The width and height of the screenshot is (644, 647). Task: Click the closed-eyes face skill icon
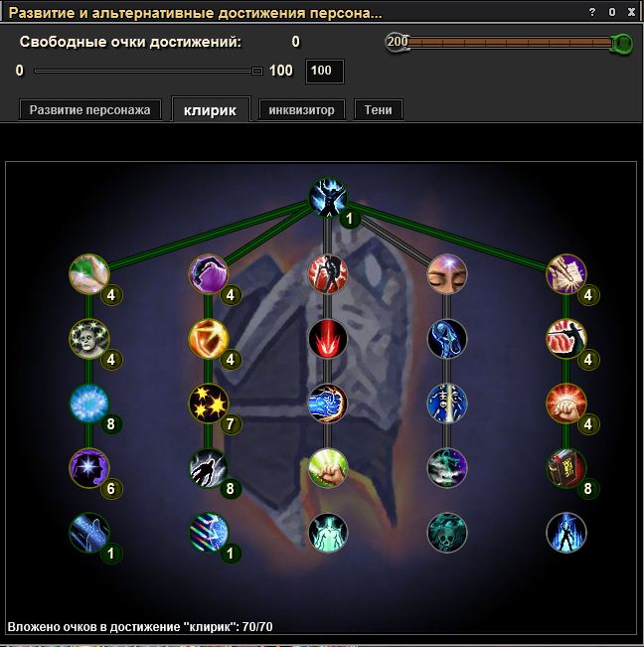(447, 274)
